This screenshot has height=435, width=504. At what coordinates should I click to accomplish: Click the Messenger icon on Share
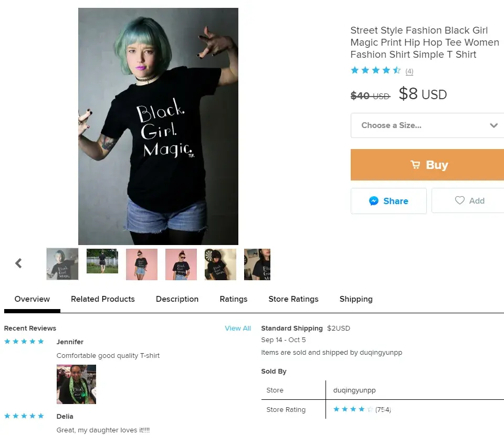click(374, 201)
